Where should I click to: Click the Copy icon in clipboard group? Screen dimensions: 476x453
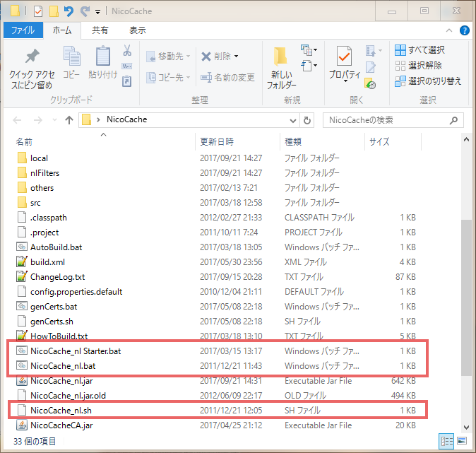71,56
